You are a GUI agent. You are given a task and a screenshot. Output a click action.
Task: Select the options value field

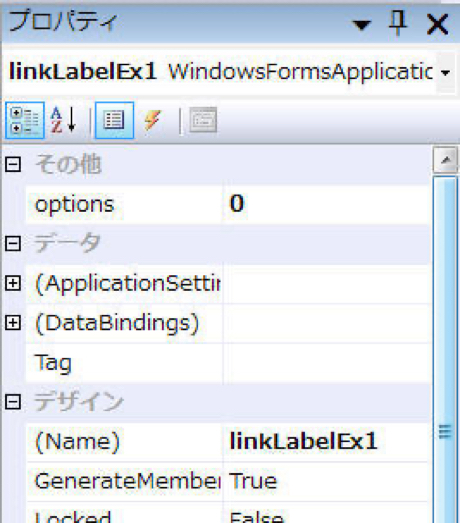click(x=326, y=204)
